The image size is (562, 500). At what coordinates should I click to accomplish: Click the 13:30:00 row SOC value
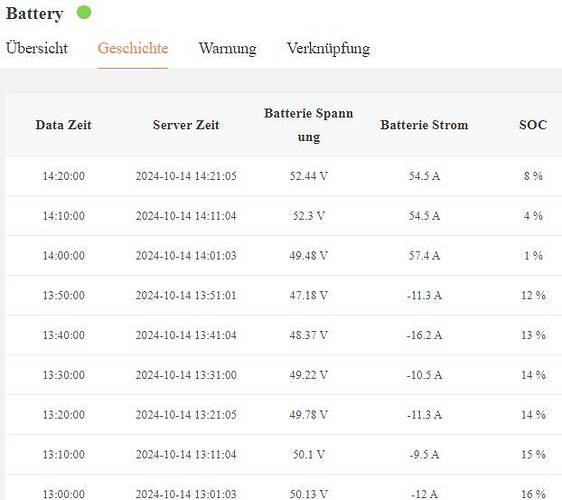click(533, 375)
